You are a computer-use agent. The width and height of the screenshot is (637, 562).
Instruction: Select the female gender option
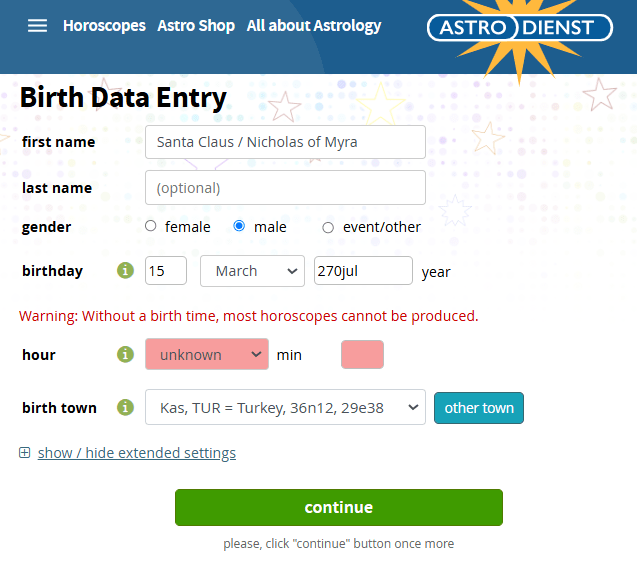pos(151,227)
